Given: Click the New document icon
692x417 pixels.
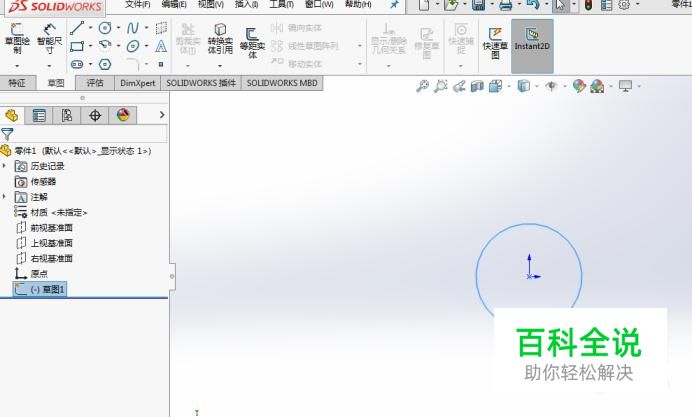Looking at the screenshot, I should [x=424, y=5].
